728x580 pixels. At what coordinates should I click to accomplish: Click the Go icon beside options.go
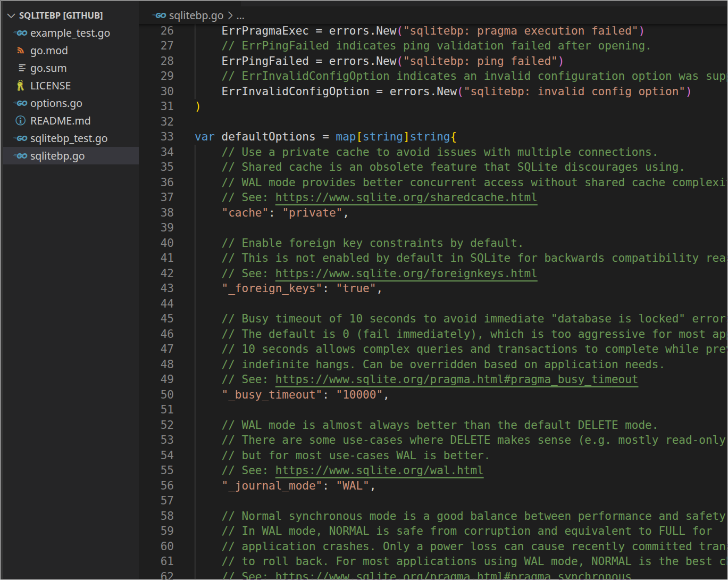[x=21, y=103]
